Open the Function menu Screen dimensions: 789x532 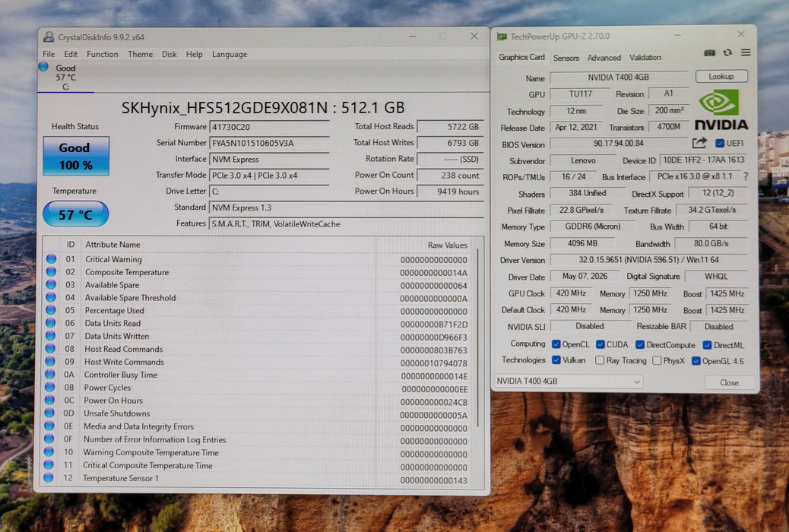102,54
